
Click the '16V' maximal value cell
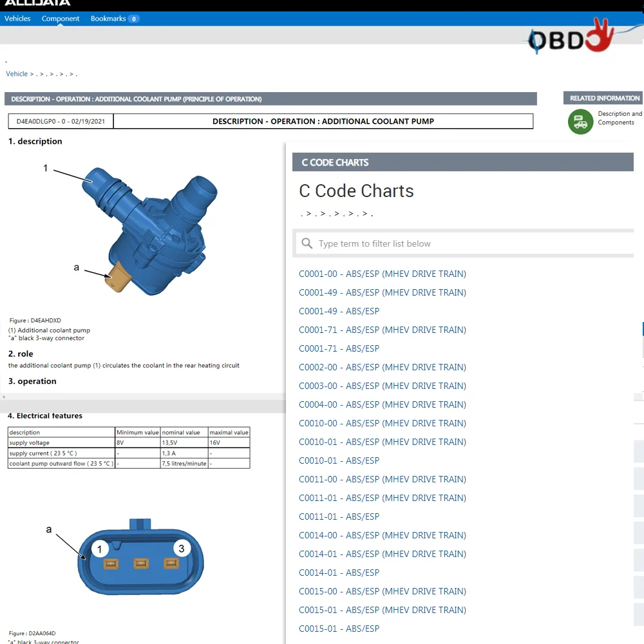(229, 443)
